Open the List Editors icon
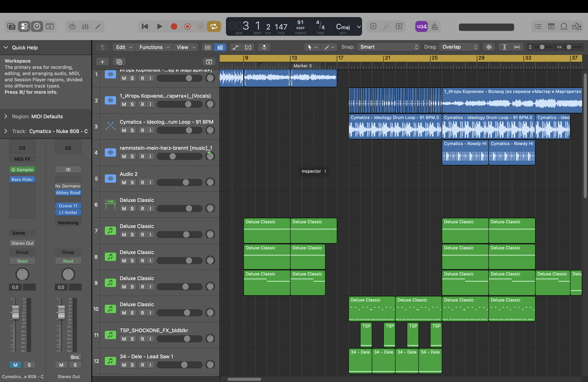 click(x=538, y=26)
